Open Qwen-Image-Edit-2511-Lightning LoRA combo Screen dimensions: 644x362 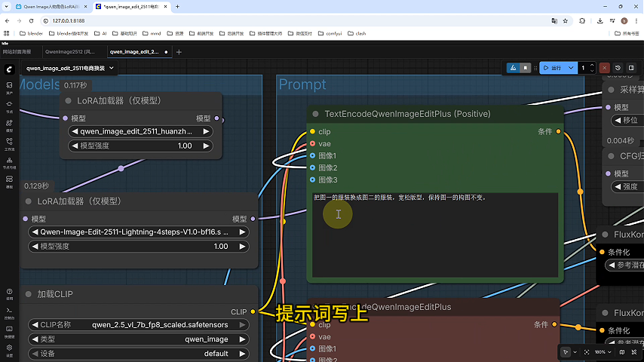[x=139, y=232]
